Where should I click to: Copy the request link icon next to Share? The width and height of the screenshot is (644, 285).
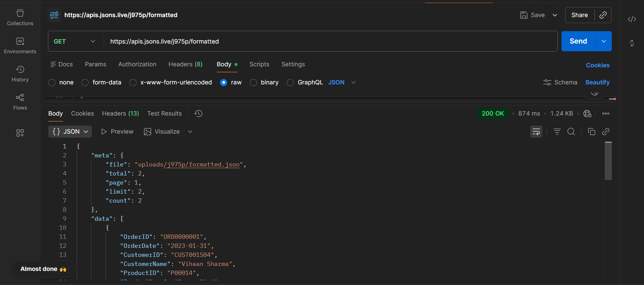603,15
